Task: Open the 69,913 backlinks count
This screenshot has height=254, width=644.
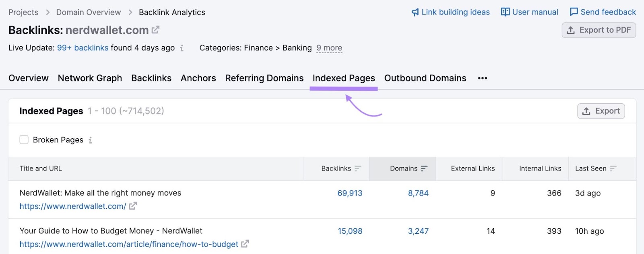Action: [350, 193]
